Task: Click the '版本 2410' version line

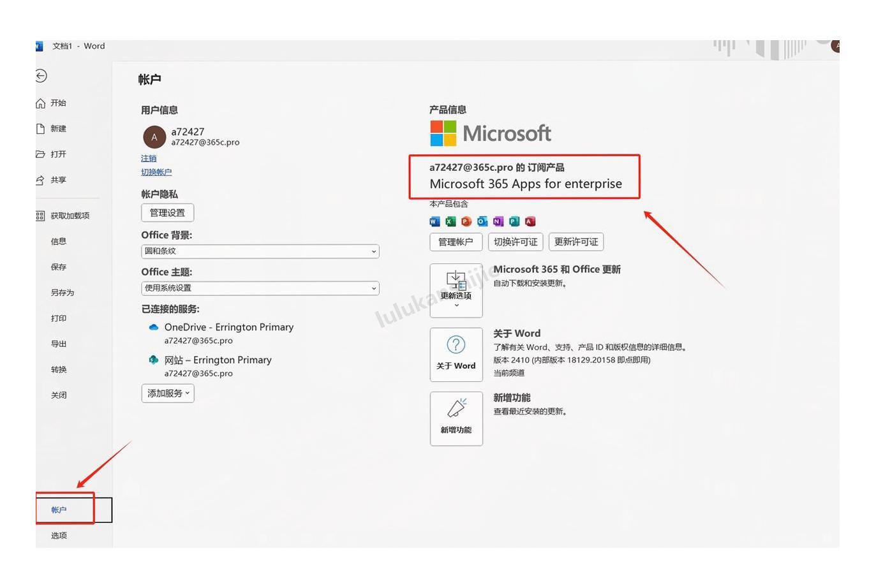Action: point(572,360)
